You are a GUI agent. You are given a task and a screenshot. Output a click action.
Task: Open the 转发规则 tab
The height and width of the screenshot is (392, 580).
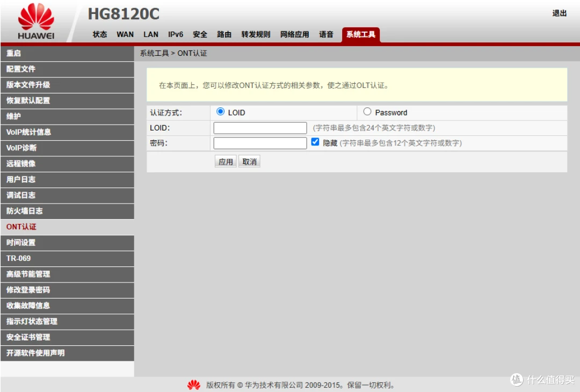256,34
